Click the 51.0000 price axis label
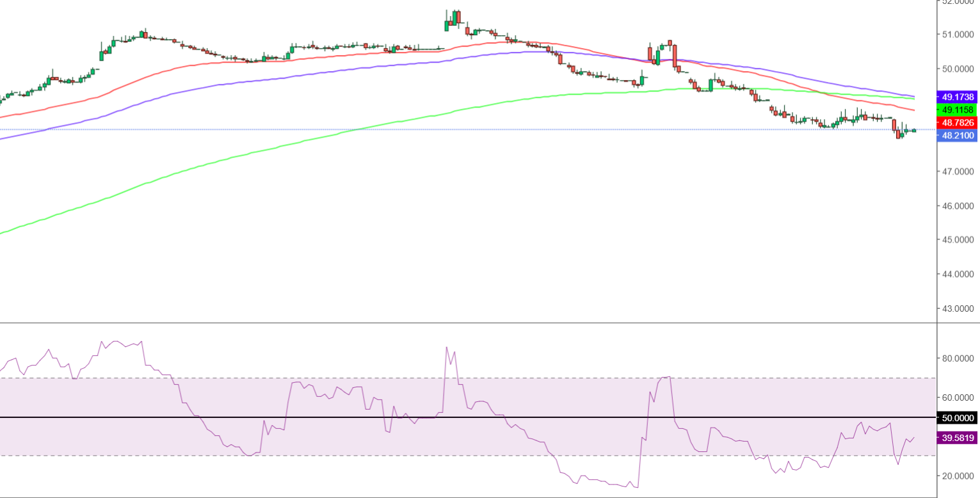Screen dimensions: 980x498 tap(958, 35)
